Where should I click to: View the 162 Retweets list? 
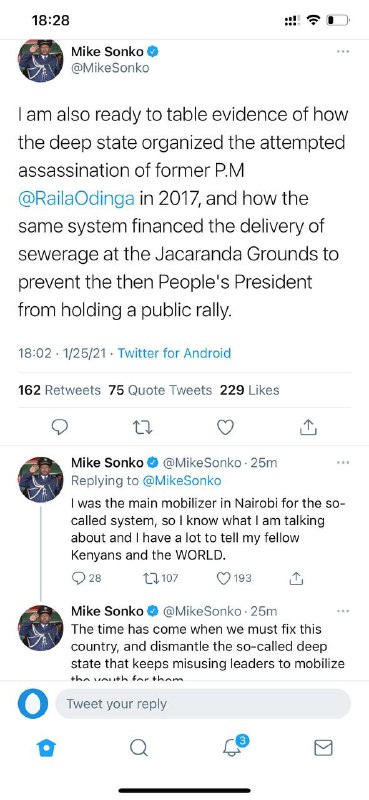point(59,390)
